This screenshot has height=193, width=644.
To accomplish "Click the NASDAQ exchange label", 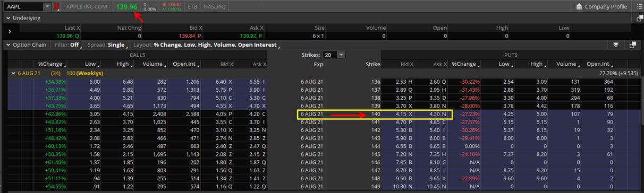I will pyautogui.click(x=214, y=6).
